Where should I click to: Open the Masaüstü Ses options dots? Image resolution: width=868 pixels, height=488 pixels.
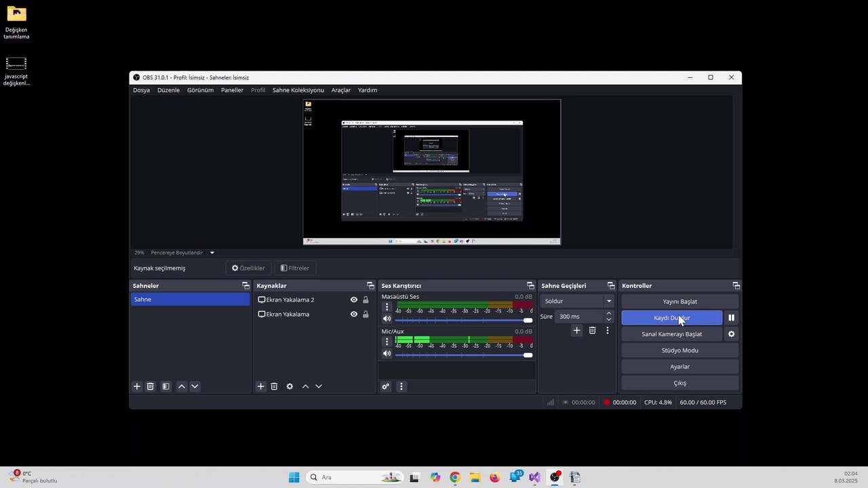pyautogui.click(x=387, y=307)
